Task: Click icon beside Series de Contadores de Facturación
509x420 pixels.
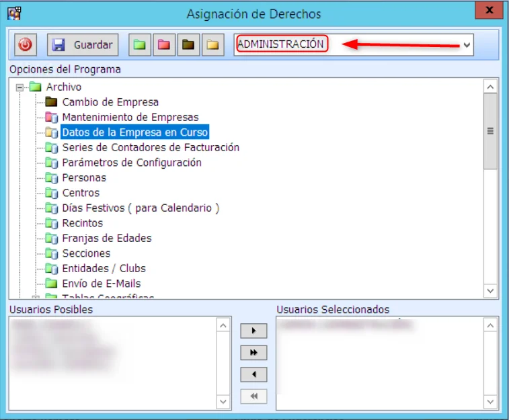Action: (52, 148)
